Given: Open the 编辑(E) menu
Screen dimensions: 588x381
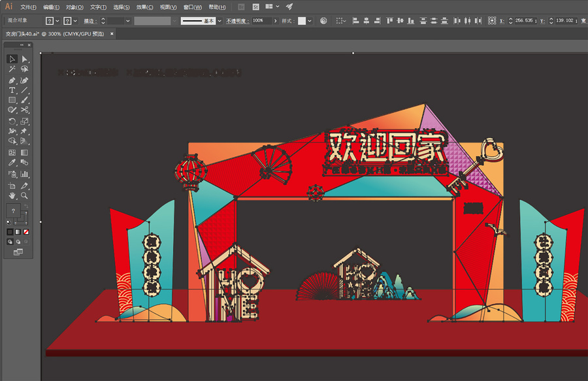Looking at the screenshot, I should click(52, 7).
